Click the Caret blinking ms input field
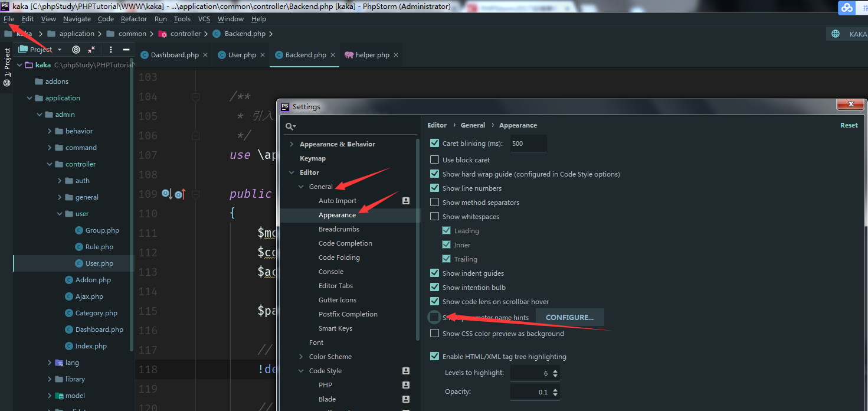This screenshot has width=868, height=411. point(528,143)
